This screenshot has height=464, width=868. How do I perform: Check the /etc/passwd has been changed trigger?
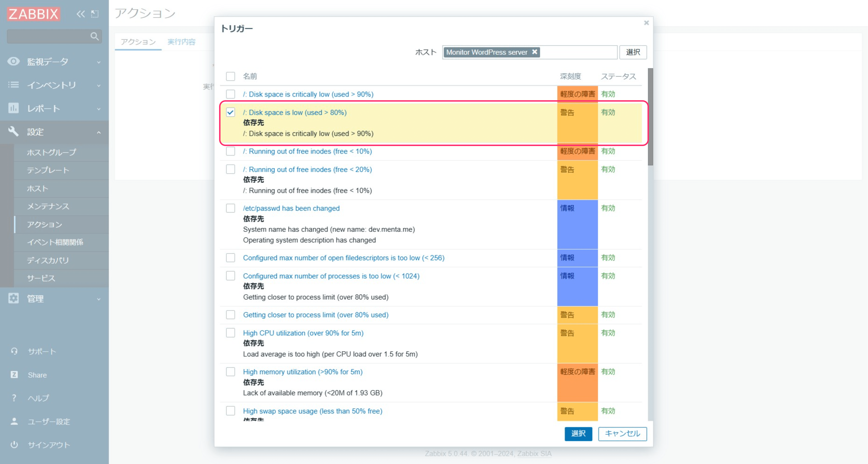pos(231,208)
